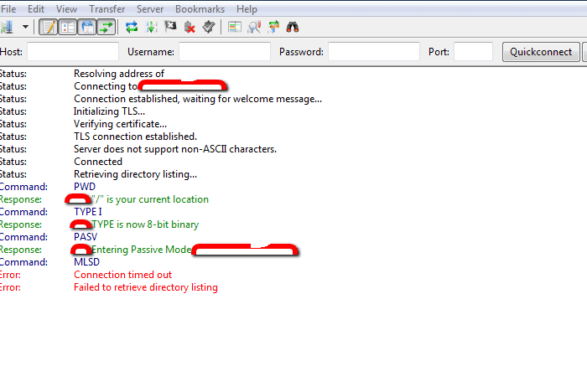Focus the Username input field

(225, 52)
